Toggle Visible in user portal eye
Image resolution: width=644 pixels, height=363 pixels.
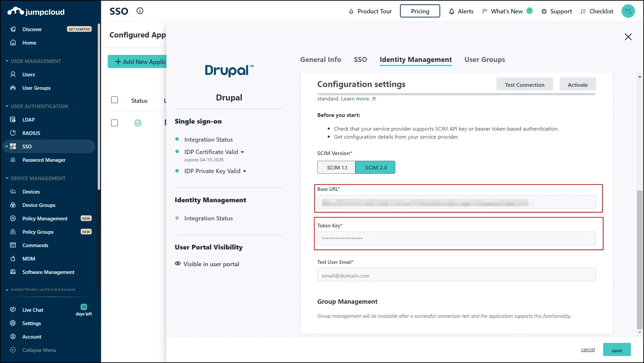click(178, 264)
